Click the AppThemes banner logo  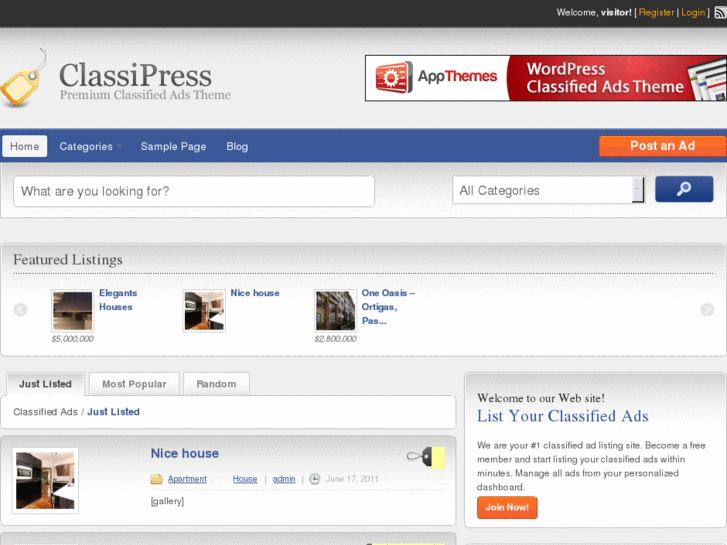point(436,77)
